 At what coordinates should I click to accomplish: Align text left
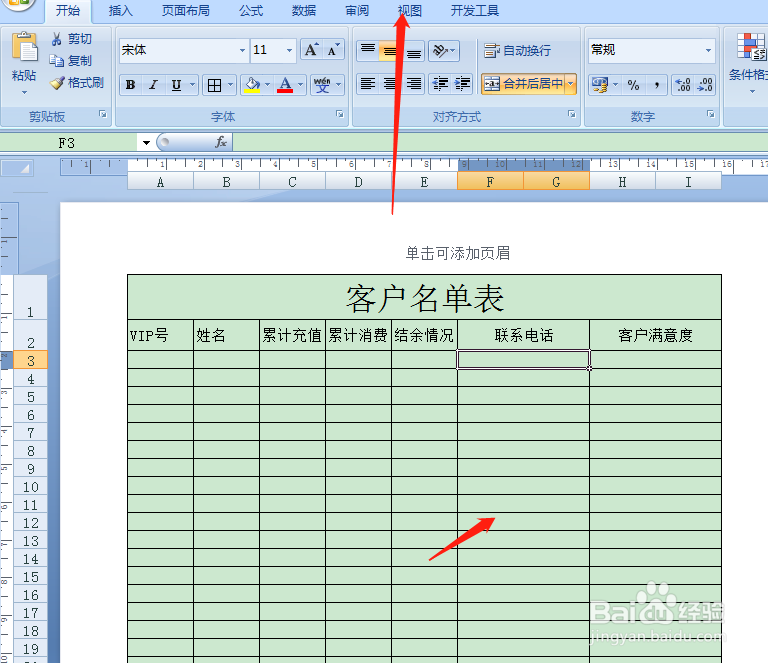pos(368,84)
